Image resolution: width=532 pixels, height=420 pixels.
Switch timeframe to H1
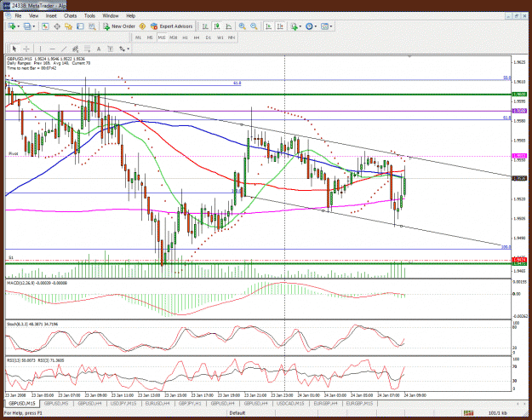click(x=185, y=37)
